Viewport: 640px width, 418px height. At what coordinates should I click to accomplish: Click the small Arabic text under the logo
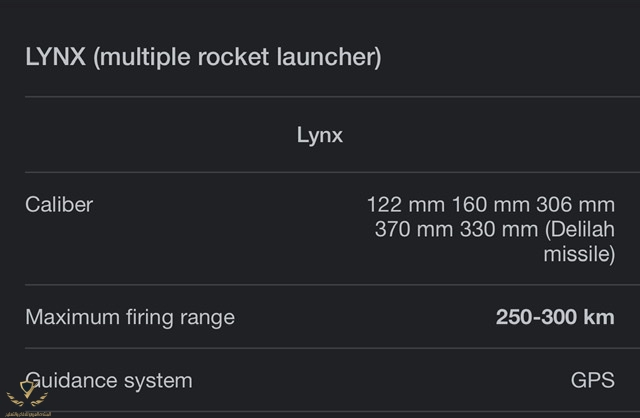click(27, 412)
